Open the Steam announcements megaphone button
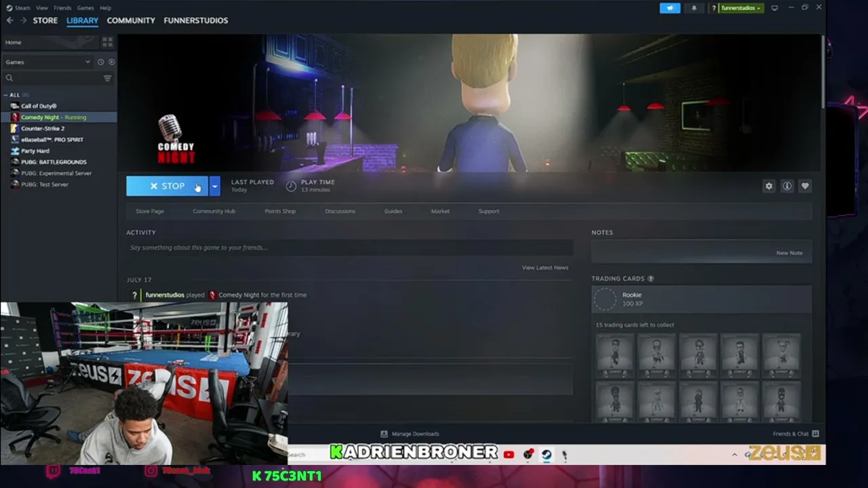The image size is (868, 488). 670,8
